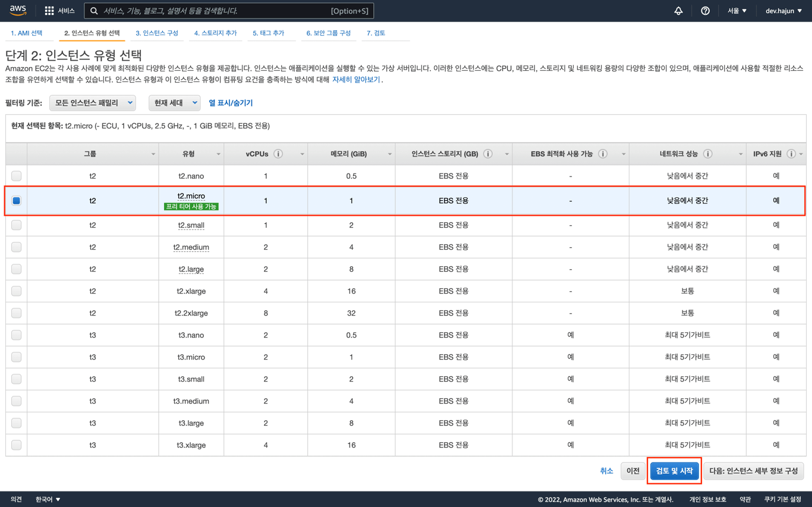
Task: Show info icon for IPv6 support column
Action: pos(791,154)
